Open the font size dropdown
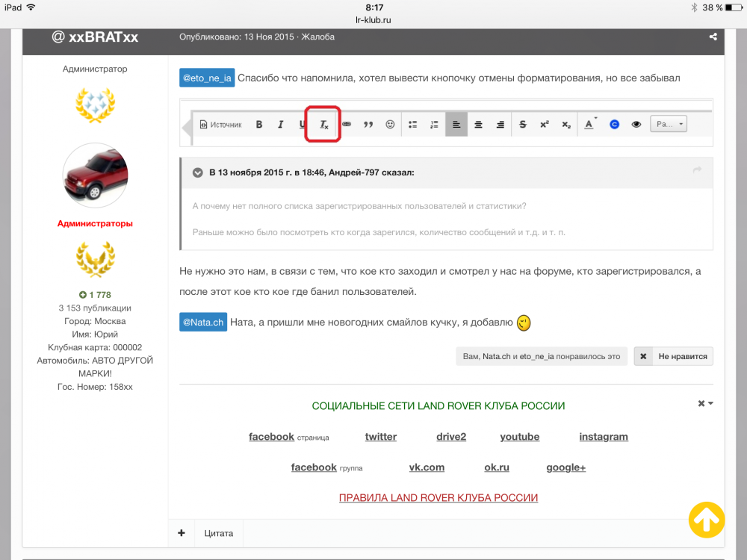747x560 pixels. [668, 125]
